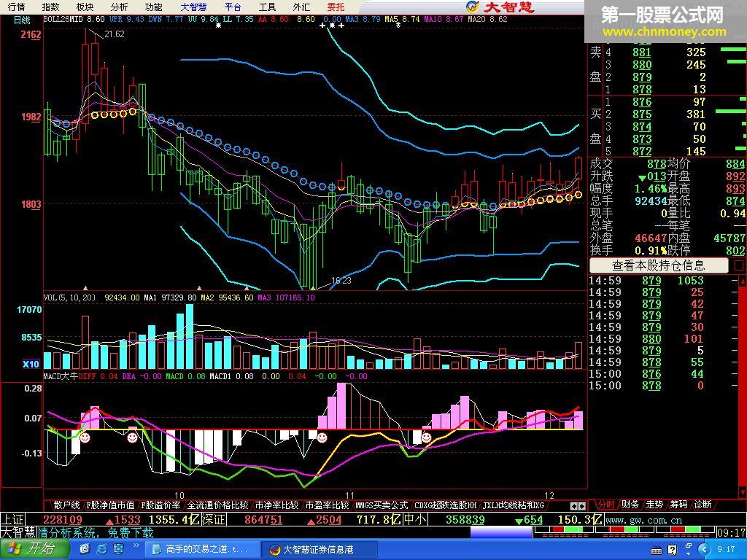Click the red trade list scrollbar track
This screenshot has height=560, width=747.
[742, 386]
